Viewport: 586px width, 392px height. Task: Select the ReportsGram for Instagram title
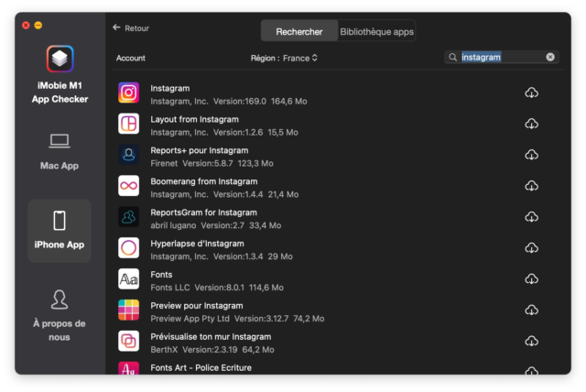click(x=203, y=212)
